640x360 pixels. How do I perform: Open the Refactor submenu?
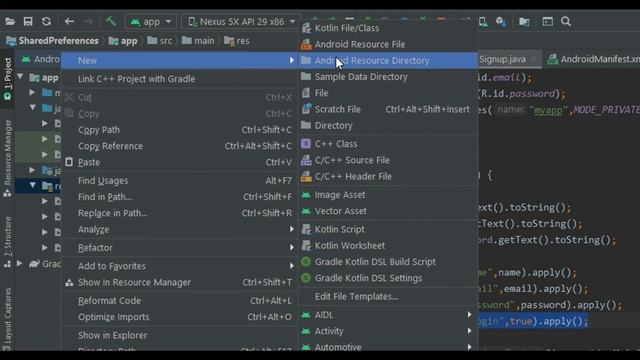(x=180, y=248)
